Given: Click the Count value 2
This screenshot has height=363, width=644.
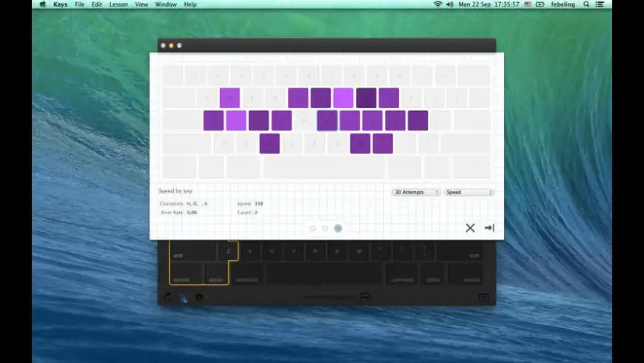Looking at the screenshot, I should pyautogui.click(x=256, y=213).
